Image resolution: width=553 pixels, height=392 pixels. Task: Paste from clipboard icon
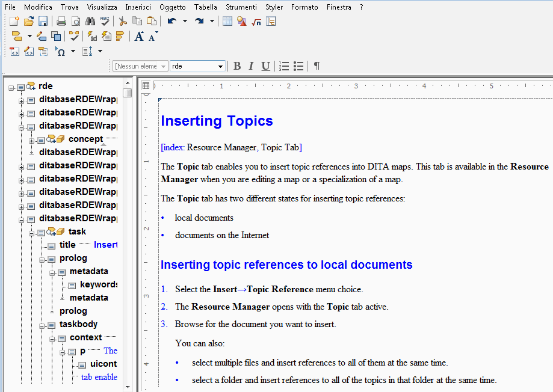[152, 22]
